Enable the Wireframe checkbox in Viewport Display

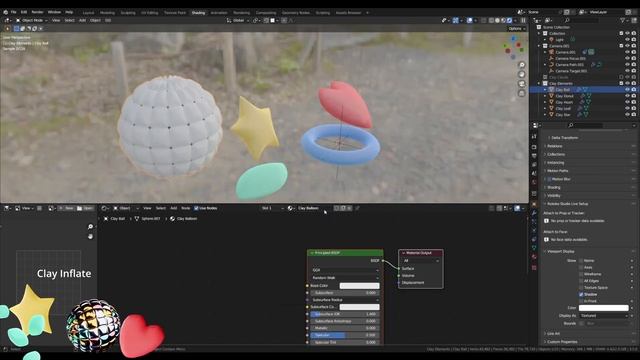581,274
